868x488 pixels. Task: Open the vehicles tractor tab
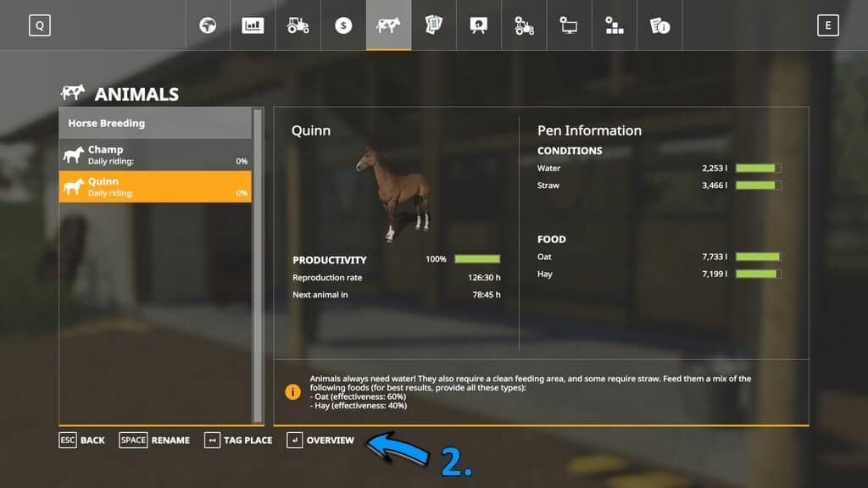point(298,25)
